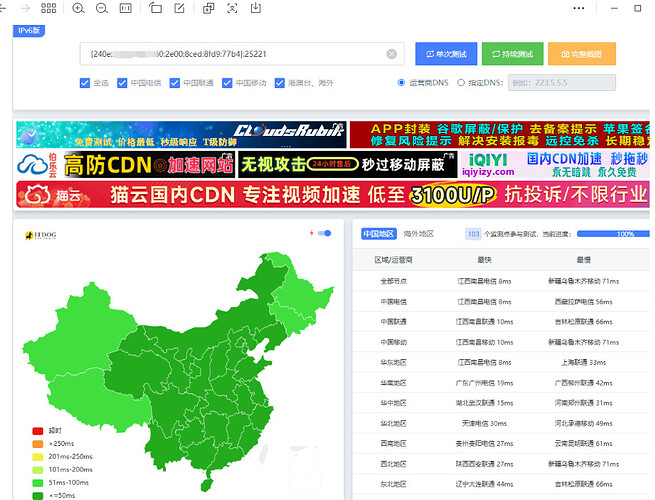Click the red lightning icon above the map
Image resolution: width=655 pixels, height=500 pixels.
tap(311, 233)
